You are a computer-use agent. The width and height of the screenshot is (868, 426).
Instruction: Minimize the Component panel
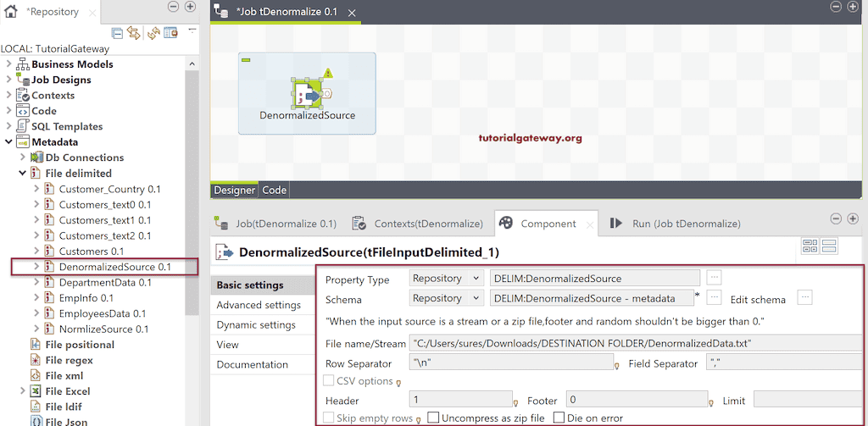pos(837,219)
